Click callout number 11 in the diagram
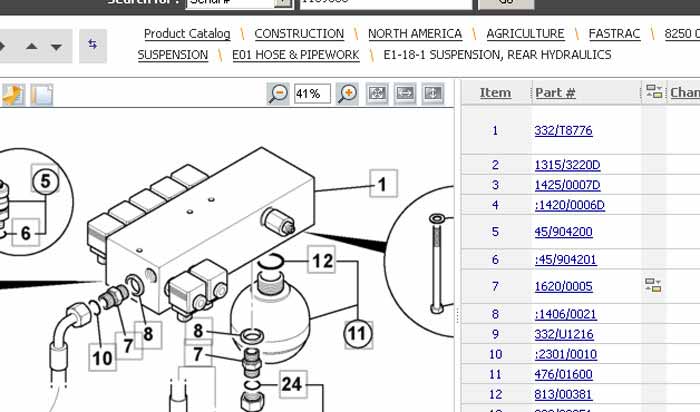Viewport: 700px width, 412px height. click(x=357, y=332)
